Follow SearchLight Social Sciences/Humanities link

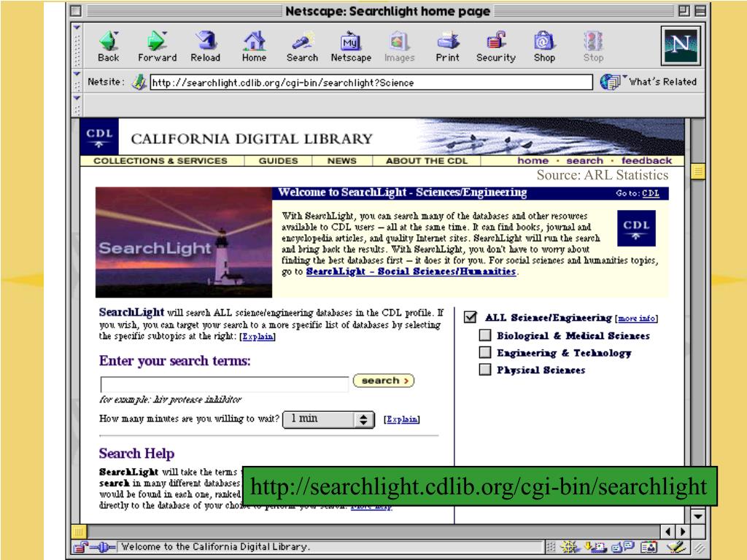point(411,271)
